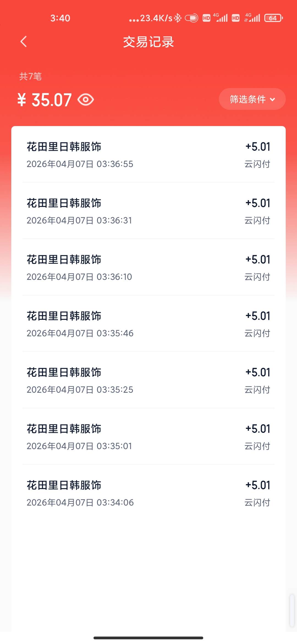Tap the second 4G signal bars icon

[252, 18]
